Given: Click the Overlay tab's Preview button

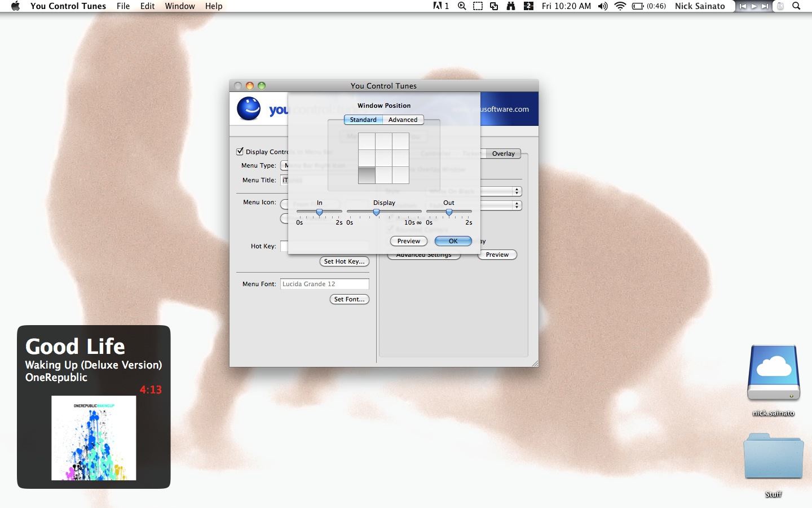Looking at the screenshot, I should [x=497, y=255].
